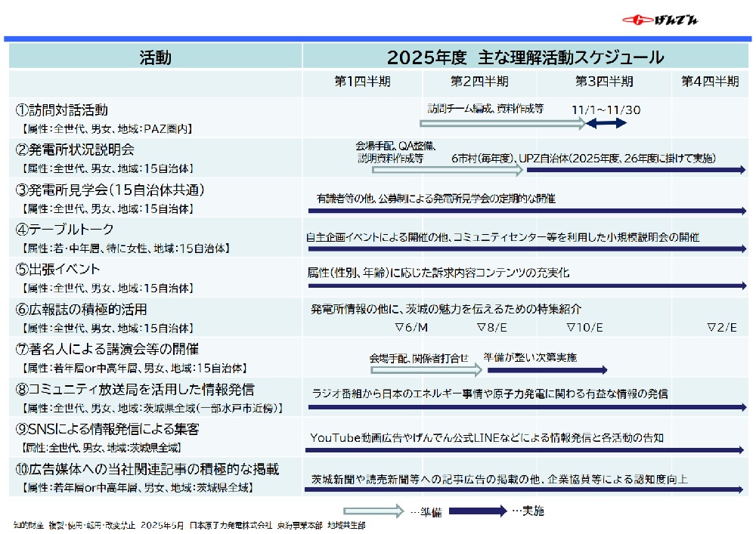Image resolution: width=756 pixels, height=534 pixels.
Task: Select the 第1四半期 column header
Action: coord(363,82)
